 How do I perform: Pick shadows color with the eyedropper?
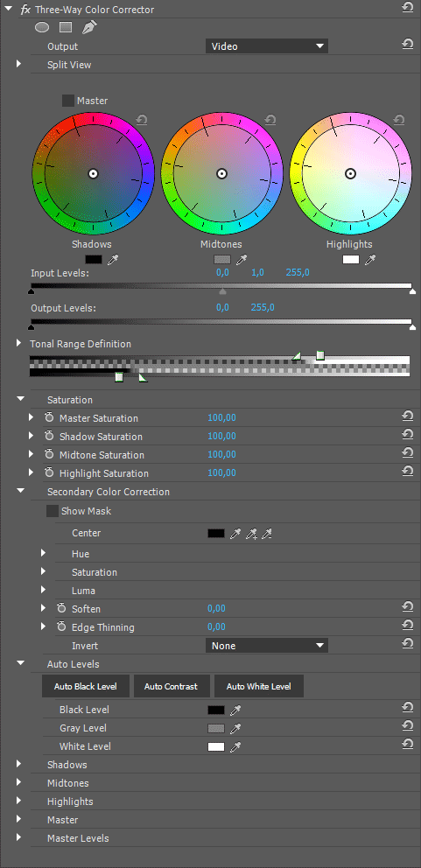click(114, 260)
